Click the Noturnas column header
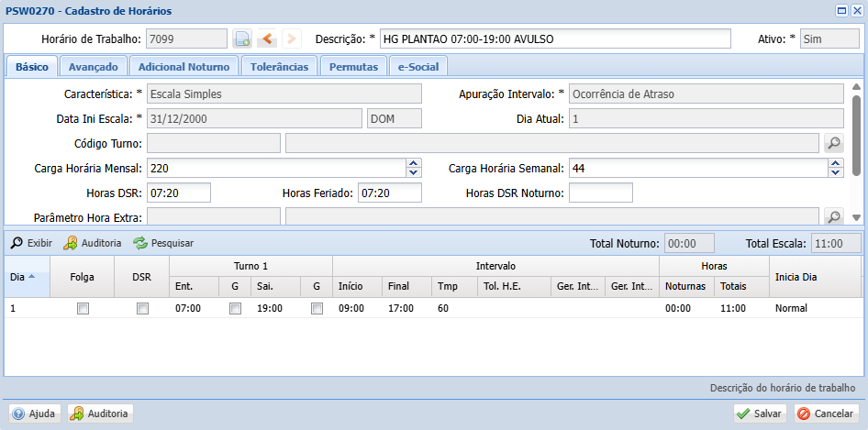This screenshot has height=430, width=868. [686, 287]
